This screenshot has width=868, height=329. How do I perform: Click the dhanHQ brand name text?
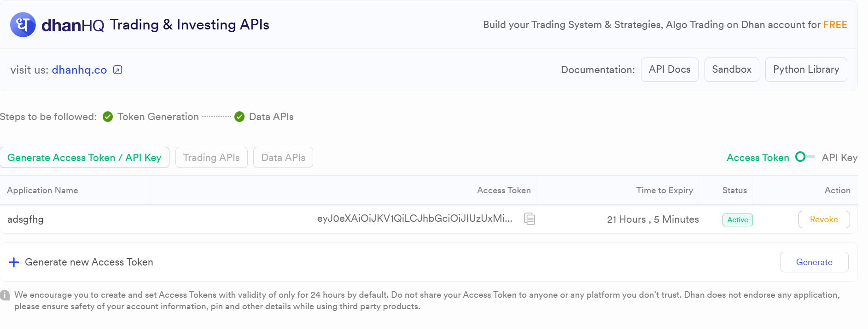73,25
